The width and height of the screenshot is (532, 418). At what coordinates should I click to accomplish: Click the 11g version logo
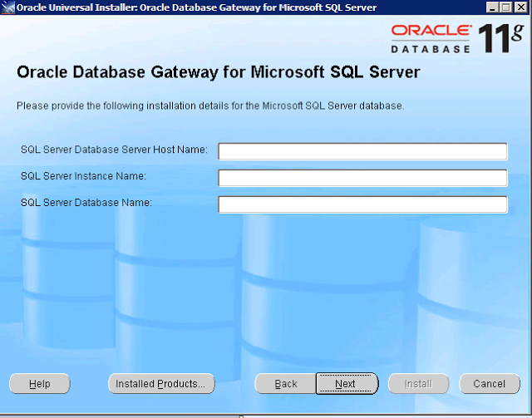coord(501,38)
